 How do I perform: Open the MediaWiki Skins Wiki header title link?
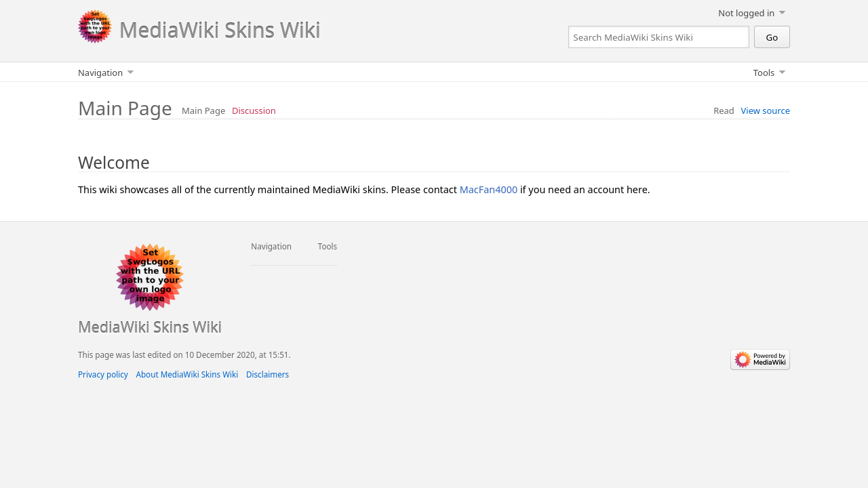[x=220, y=30]
